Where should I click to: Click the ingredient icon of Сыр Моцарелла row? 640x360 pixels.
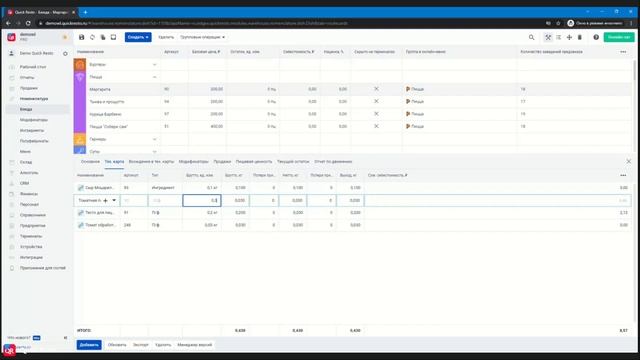81,188
